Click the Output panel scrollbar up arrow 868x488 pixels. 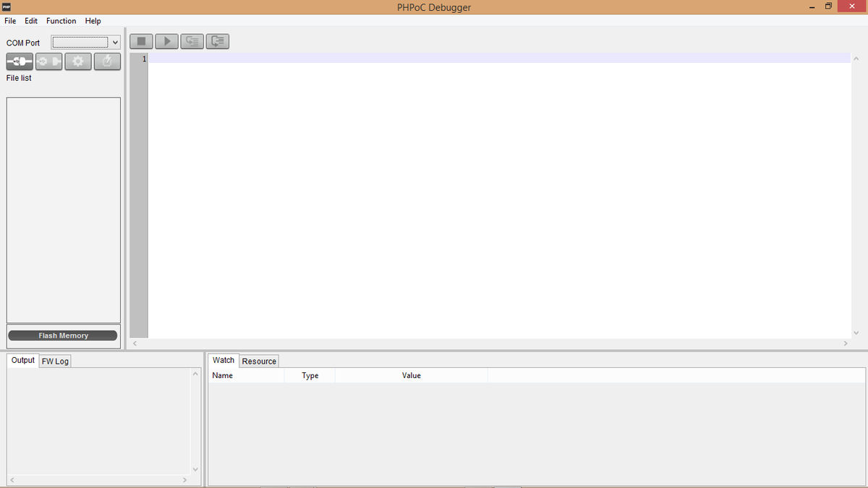click(195, 374)
